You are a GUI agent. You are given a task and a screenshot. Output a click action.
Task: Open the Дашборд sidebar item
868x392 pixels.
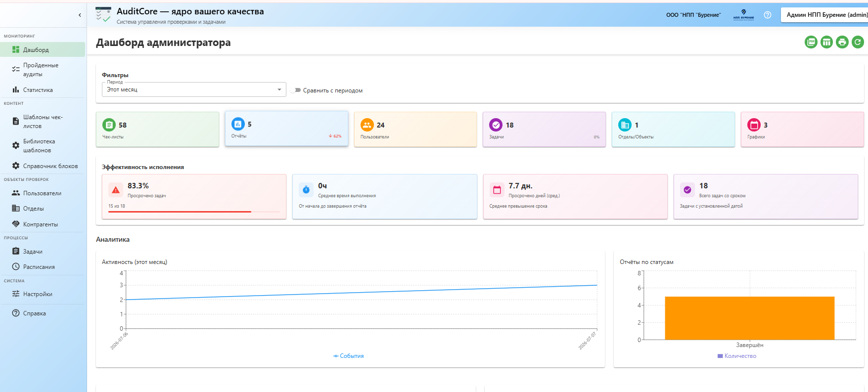pos(43,50)
